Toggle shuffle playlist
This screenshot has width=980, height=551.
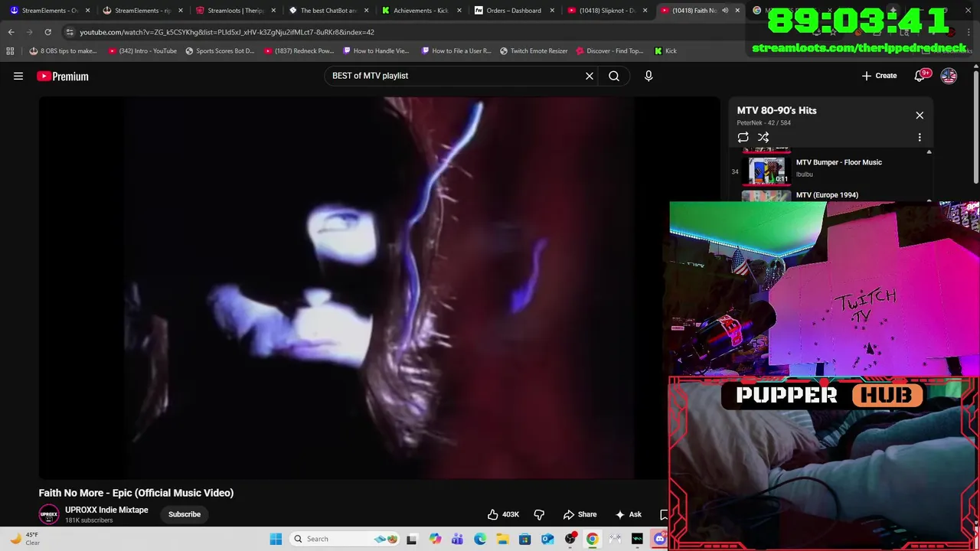763,138
